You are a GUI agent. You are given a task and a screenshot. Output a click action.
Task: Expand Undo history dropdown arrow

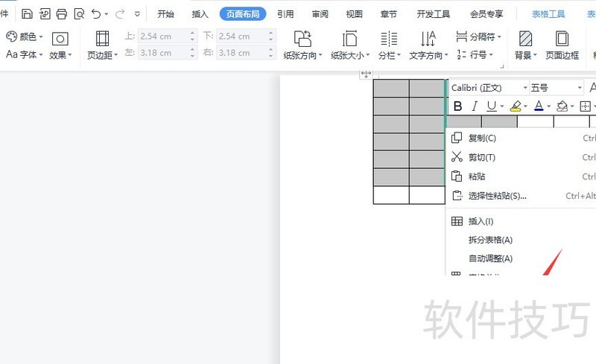tap(106, 14)
